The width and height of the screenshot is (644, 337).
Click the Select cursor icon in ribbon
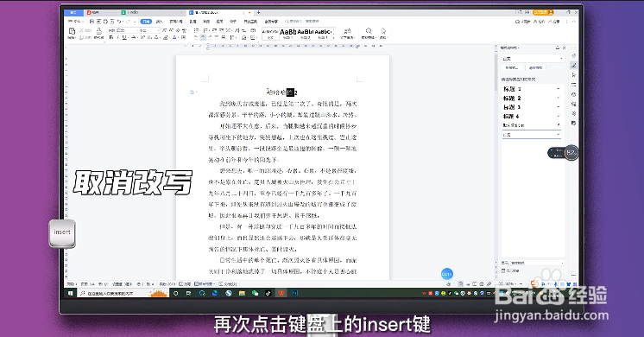pos(383,31)
